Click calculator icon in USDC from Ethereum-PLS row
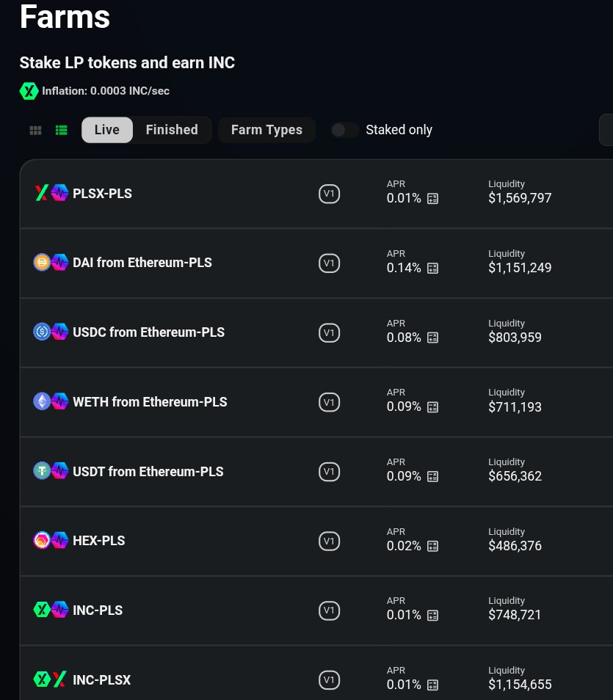The width and height of the screenshot is (613, 700). (x=433, y=338)
